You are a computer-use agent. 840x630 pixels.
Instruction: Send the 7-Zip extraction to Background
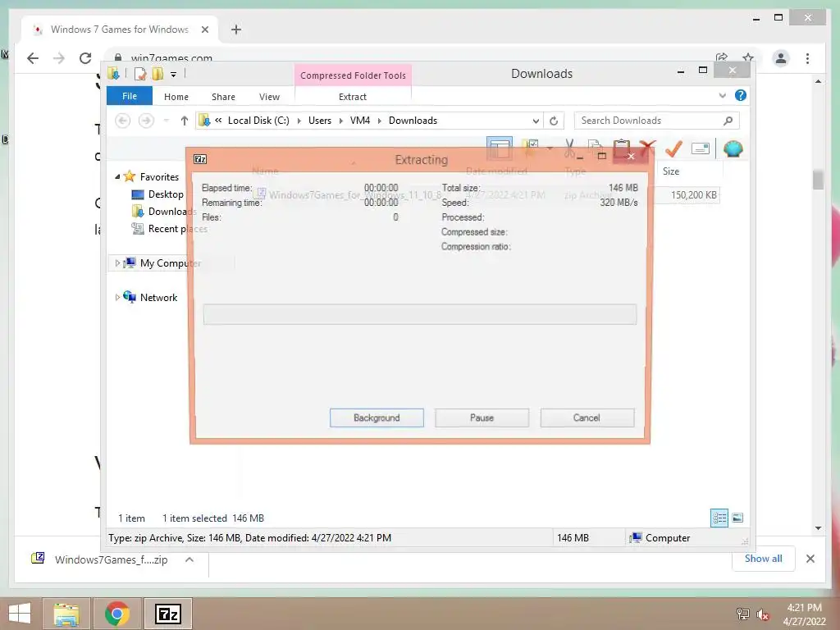tap(377, 418)
